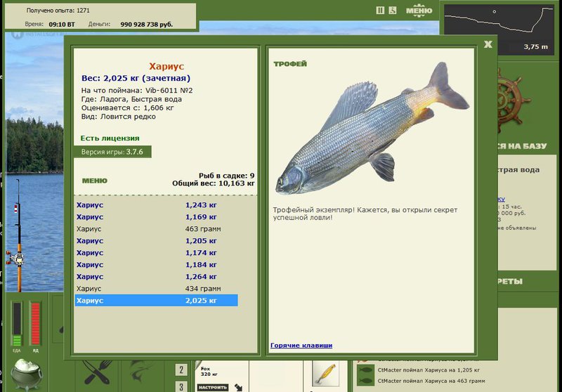The height and width of the screenshot is (392, 562).
Task: Select the Хариус 1,169 кг row
Action: tap(156, 217)
